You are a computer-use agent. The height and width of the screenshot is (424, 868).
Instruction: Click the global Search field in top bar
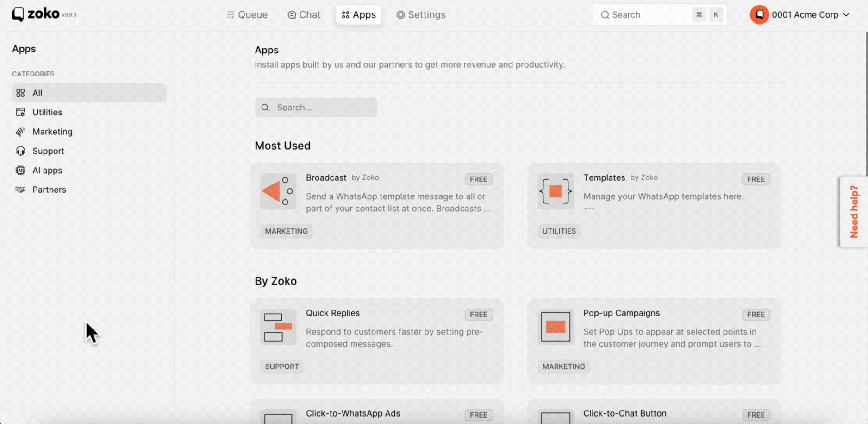click(x=660, y=15)
